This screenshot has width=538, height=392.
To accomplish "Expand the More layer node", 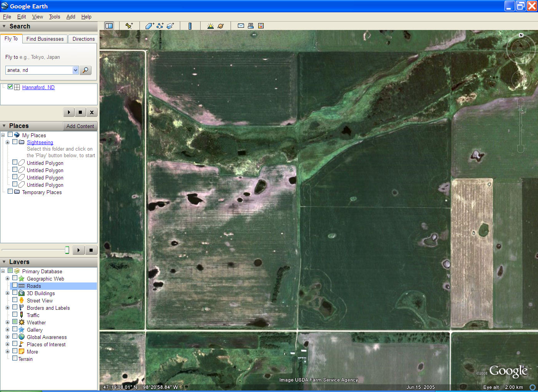I will (7, 351).
